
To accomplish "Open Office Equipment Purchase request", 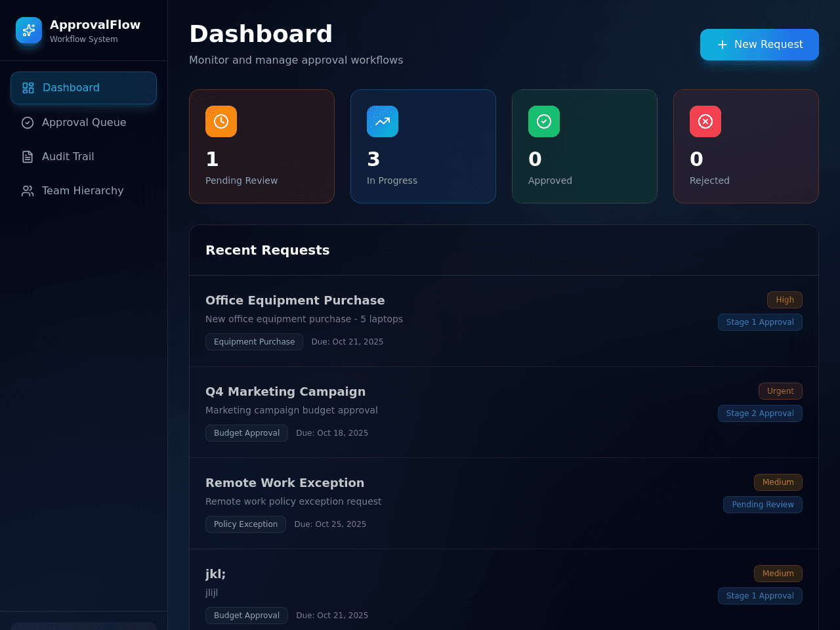I will click(504, 321).
